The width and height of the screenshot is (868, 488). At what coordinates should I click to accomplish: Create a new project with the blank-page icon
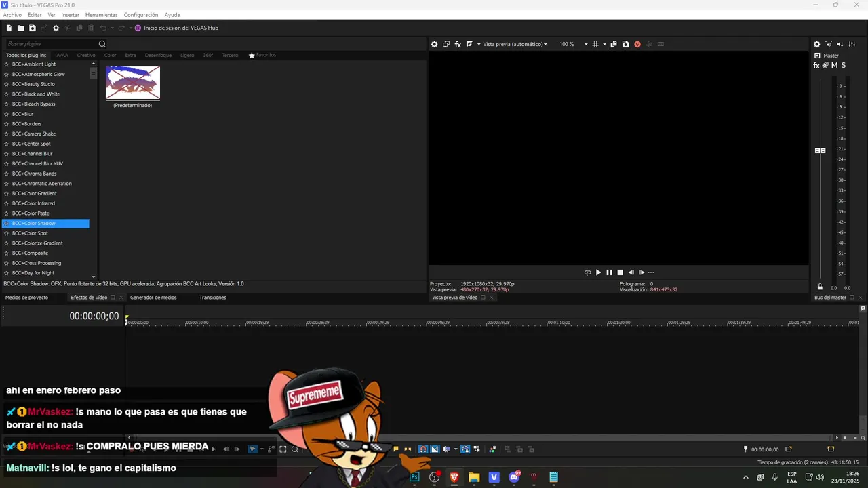pos(9,28)
